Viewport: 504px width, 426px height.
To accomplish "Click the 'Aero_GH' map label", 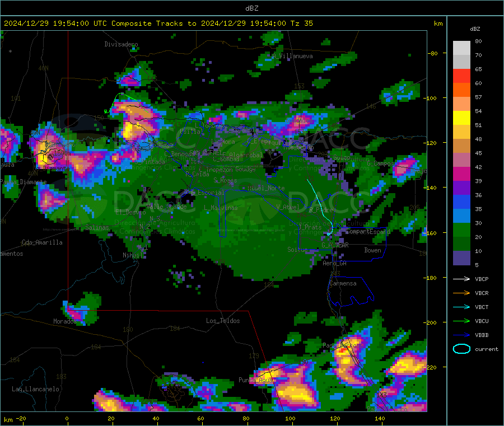I will click(335, 263).
